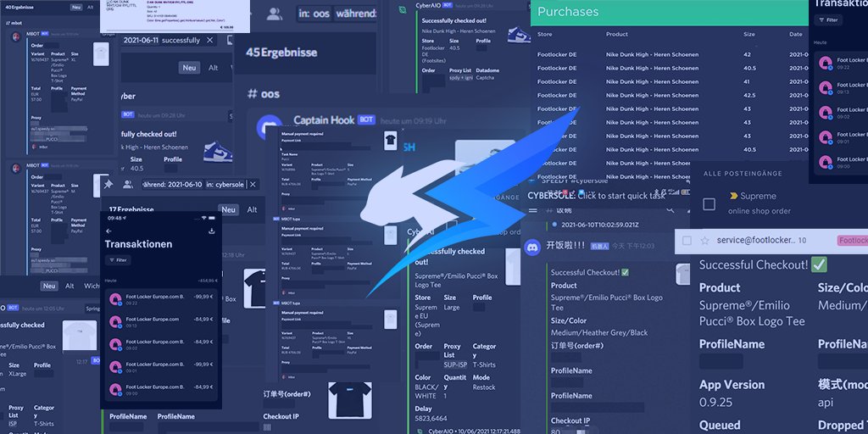The height and width of the screenshot is (434, 868).
Task: Open pinned messages pin icon in cybersole search bar
Action: [x=108, y=184]
